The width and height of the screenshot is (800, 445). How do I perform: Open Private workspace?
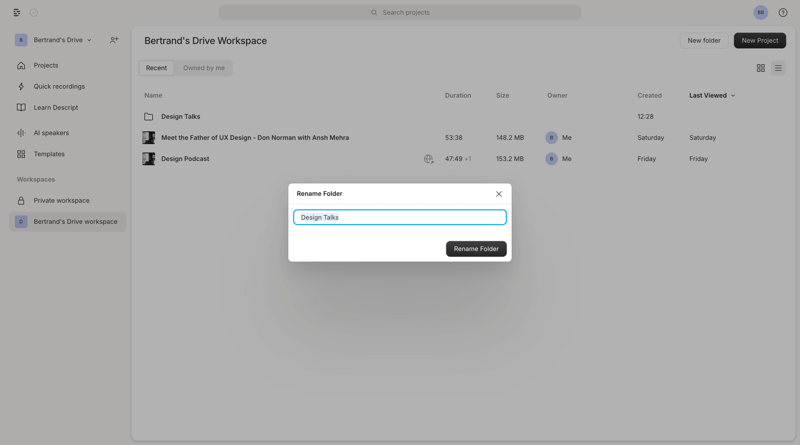[x=61, y=201]
